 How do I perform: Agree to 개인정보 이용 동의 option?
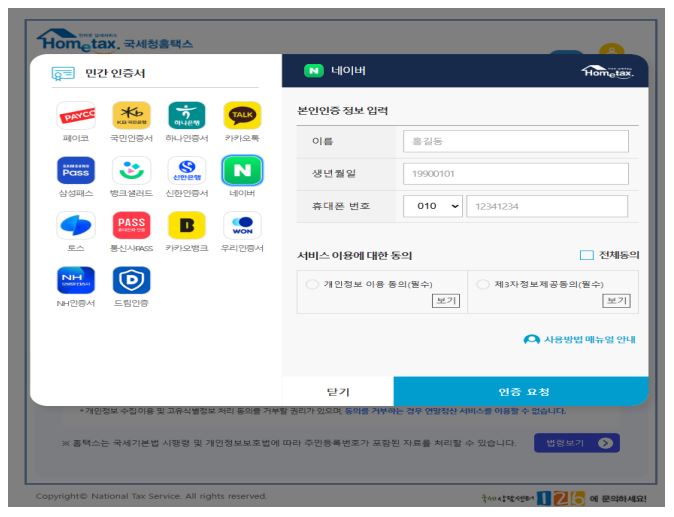(312, 284)
